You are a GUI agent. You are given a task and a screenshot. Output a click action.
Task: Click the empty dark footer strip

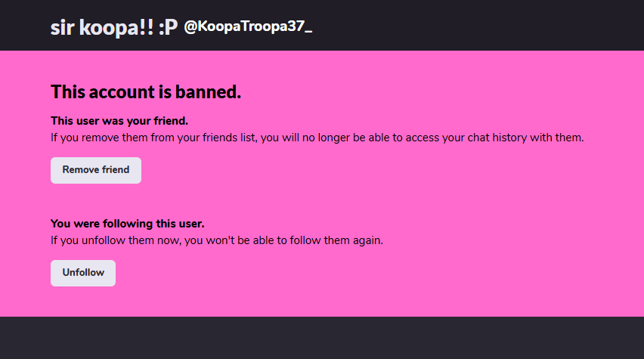[322, 338]
